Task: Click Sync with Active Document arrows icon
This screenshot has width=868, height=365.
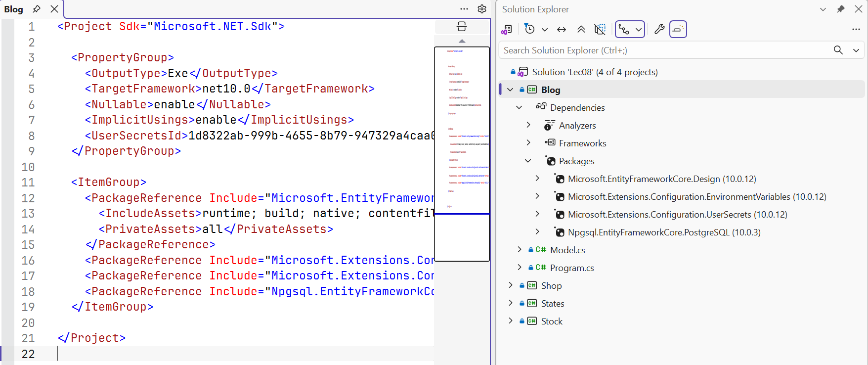Action: click(562, 30)
